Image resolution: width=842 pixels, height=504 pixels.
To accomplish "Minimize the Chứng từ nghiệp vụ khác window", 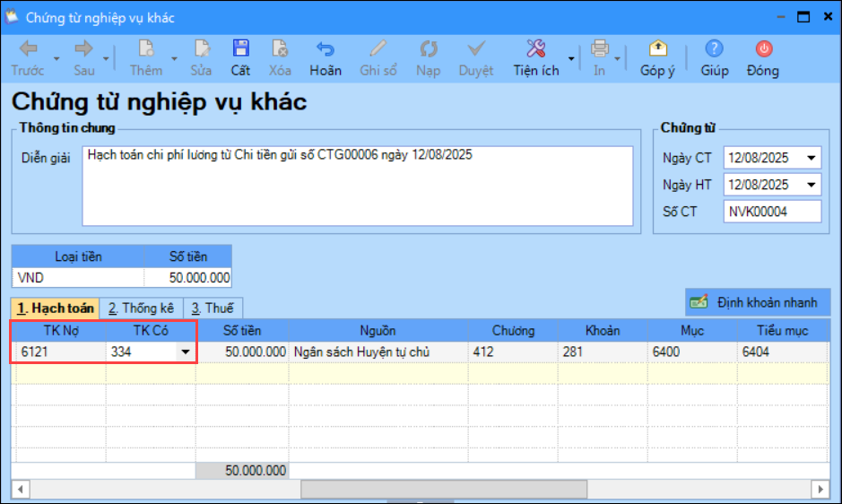I will [x=781, y=17].
